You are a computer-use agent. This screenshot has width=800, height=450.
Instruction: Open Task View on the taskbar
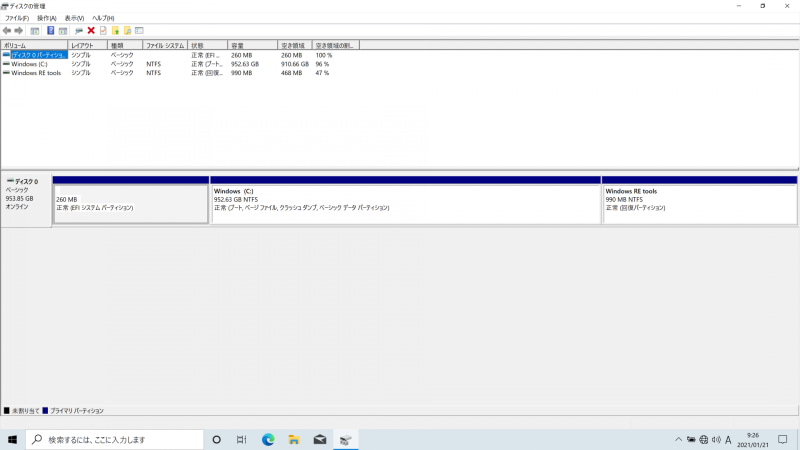[242, 439]
